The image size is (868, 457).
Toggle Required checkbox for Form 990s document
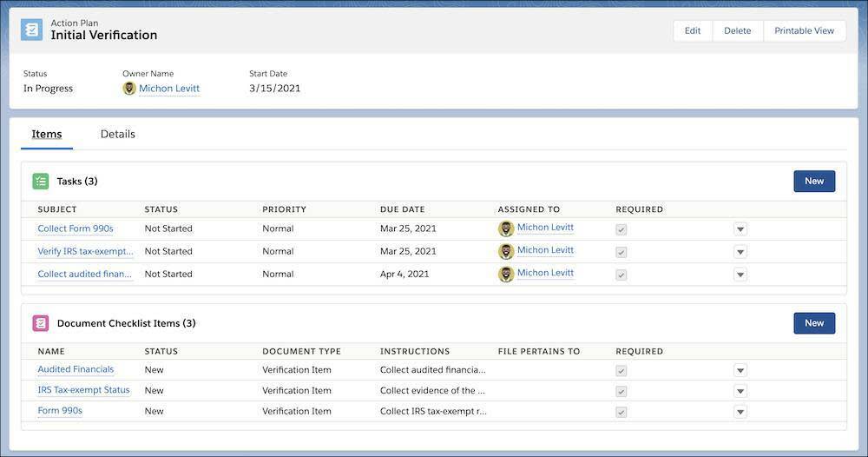[621, 412]
